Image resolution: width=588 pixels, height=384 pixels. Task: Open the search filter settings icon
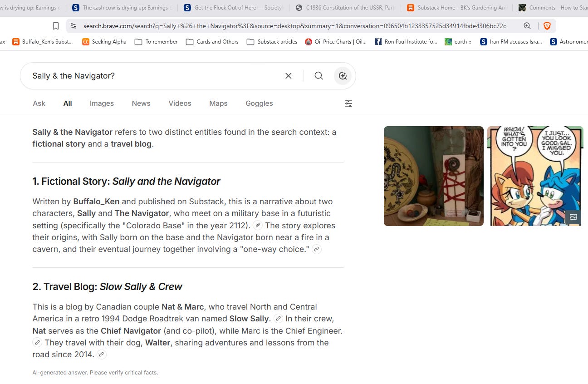tap(348, 103)
